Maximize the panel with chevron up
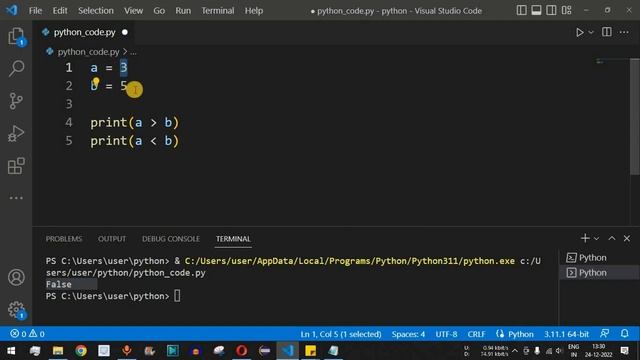The image size is (640, 360). click(612, 238)
